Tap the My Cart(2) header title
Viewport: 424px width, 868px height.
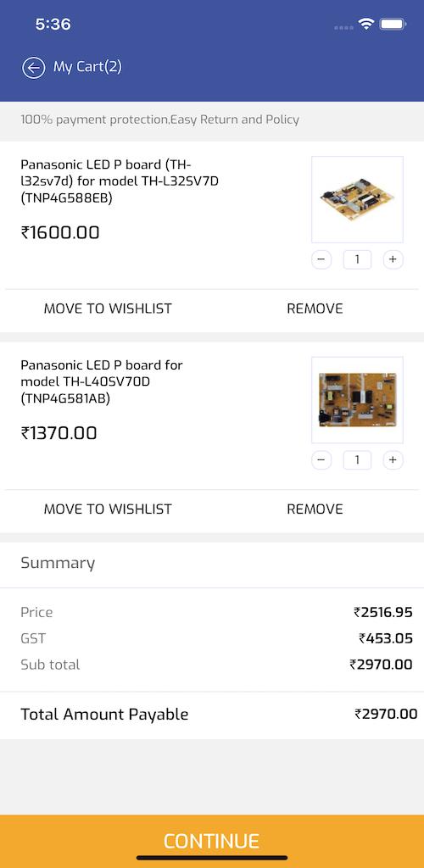tap(87, 67)
